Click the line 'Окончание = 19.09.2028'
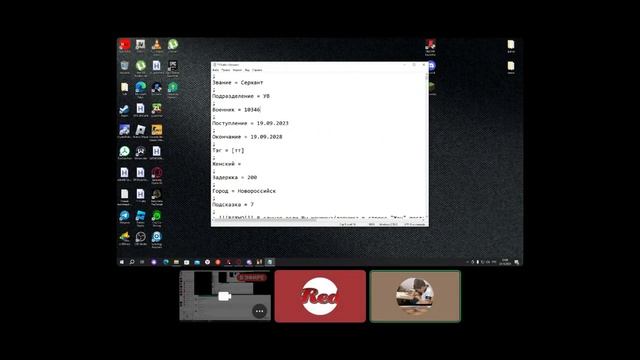Viewport: 640px width, 360px height. point(247,137)
